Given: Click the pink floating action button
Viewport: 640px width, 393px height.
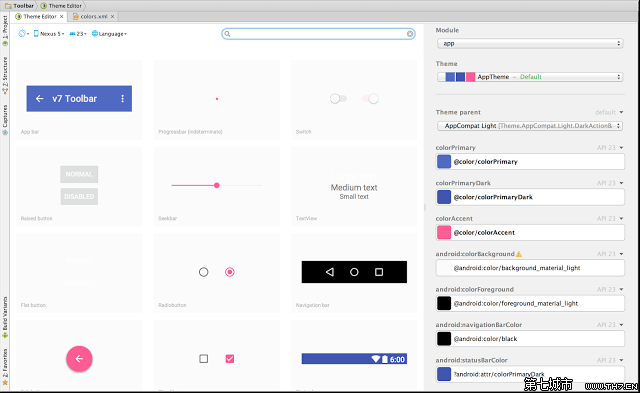Looking at the screenshot, I should click(x=79, y=359).
